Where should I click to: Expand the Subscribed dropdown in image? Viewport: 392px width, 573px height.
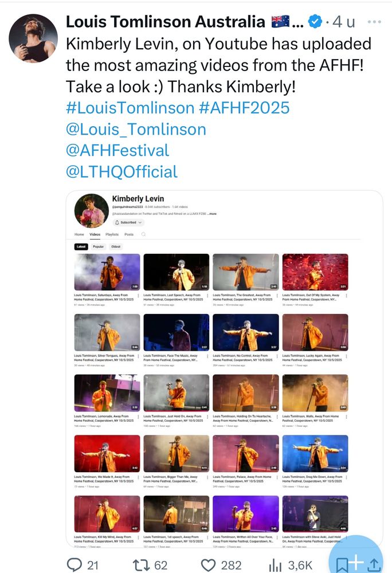[128, 222]
